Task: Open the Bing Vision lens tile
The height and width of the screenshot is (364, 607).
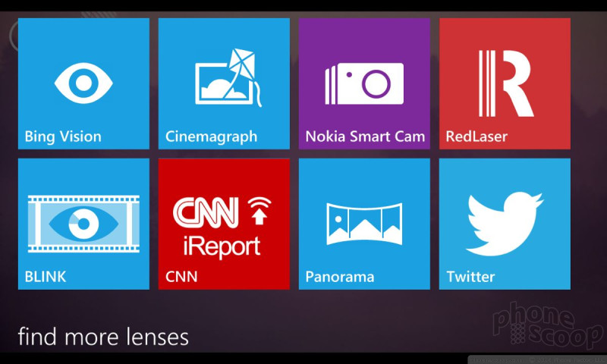Action: 83,83
